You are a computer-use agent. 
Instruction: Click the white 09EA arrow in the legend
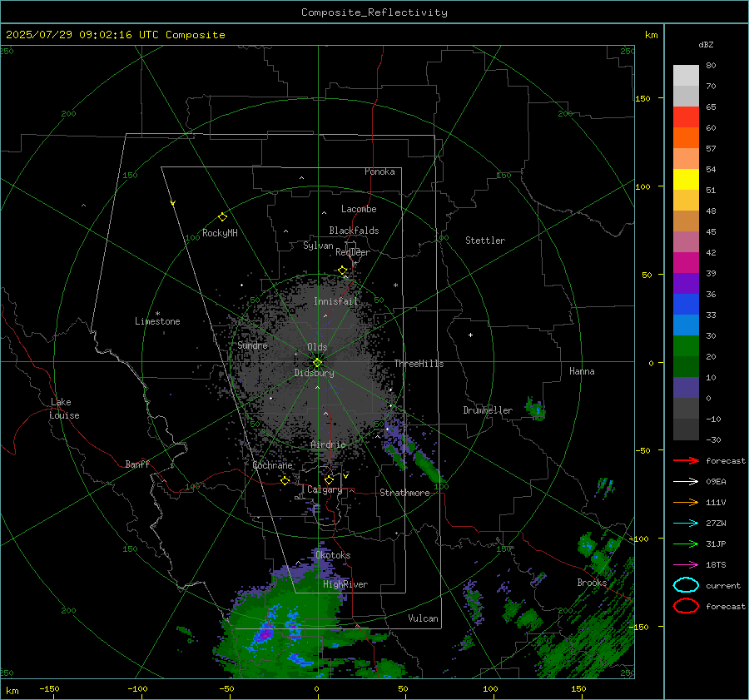(x=686, y=481)
